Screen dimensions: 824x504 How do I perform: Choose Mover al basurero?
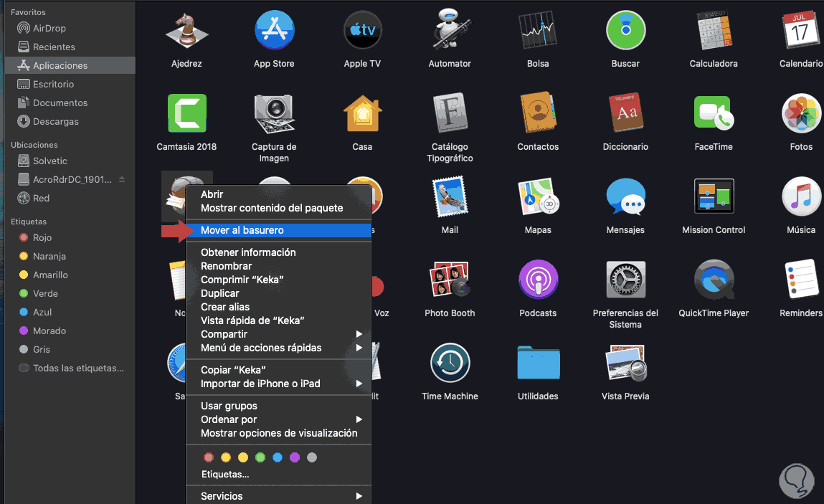pyautogui.click(x=278, y=230)
